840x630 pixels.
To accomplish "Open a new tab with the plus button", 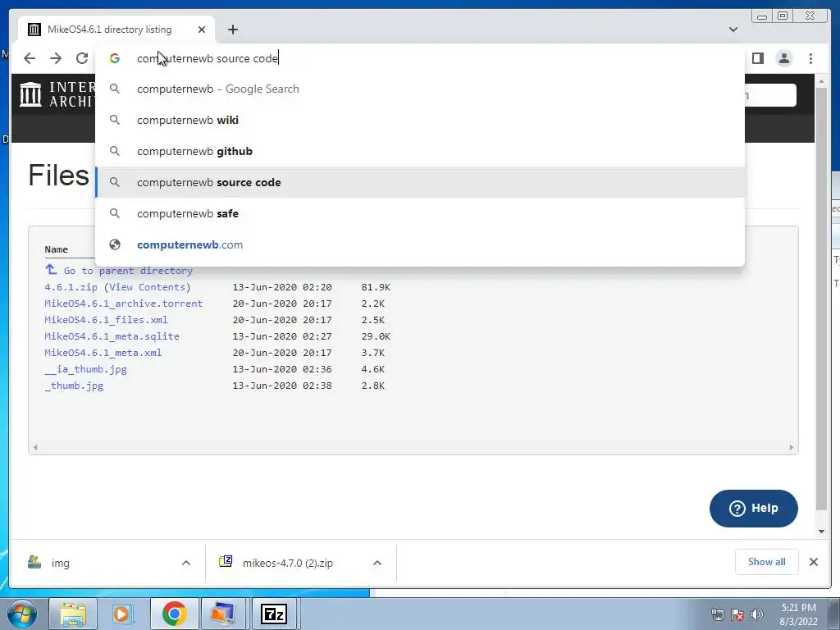I will pos(232,30).
